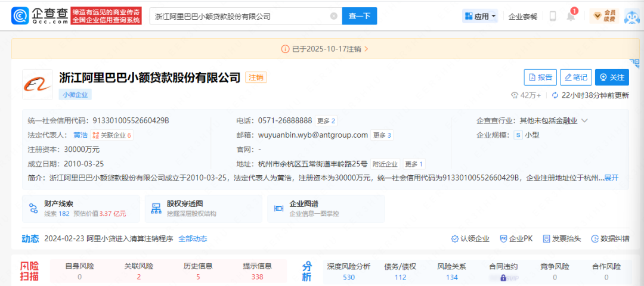Open the 财产线索 card

tap(80, 209)
